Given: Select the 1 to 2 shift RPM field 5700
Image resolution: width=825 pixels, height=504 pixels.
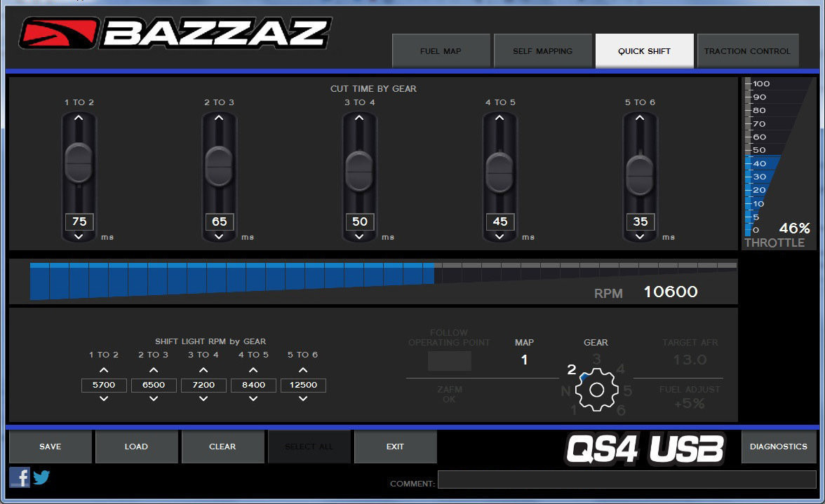Looking at the screenshot, I should click(x=104, y=385).
